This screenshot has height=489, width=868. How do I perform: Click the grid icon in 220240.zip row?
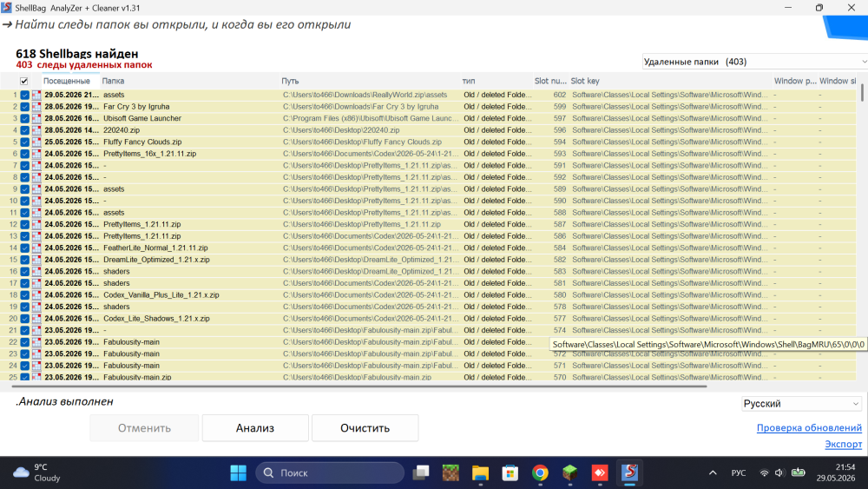coord(36,130)
